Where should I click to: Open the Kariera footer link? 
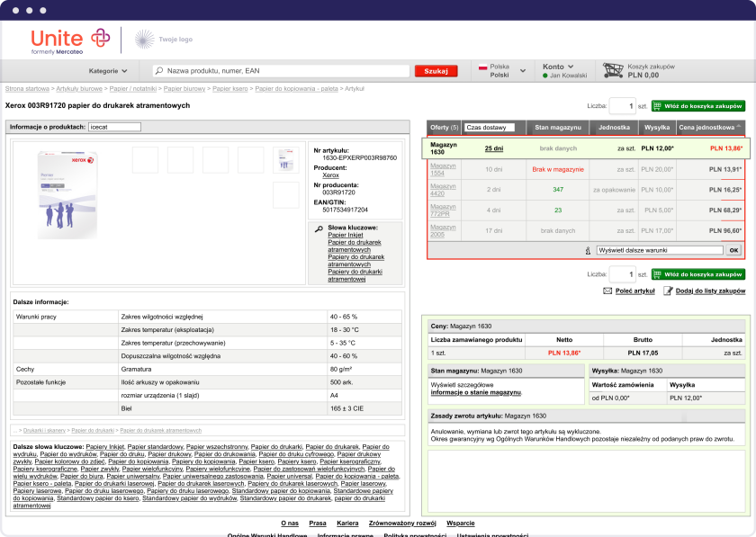[347, 524]
